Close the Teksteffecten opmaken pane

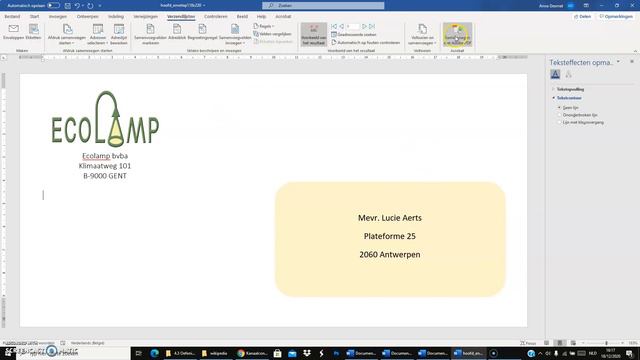[x=632, y=62]
